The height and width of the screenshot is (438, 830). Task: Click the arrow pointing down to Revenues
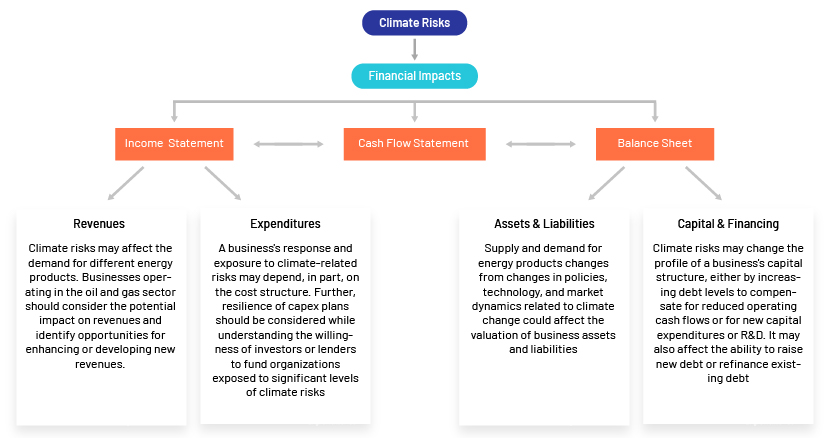click(125, 183)
